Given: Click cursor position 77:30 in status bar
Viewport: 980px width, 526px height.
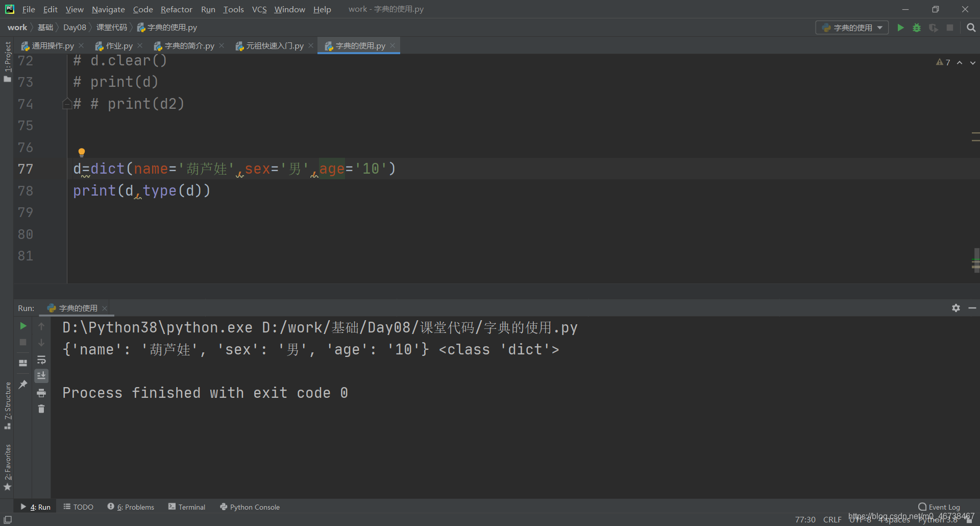Looking at the screenshot, I should [x=805, y=519].
